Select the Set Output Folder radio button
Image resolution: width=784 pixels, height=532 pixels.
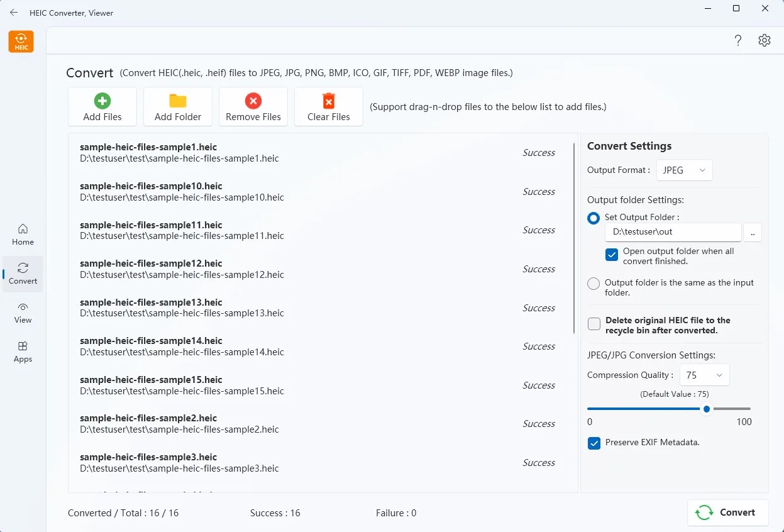(594, 218)
